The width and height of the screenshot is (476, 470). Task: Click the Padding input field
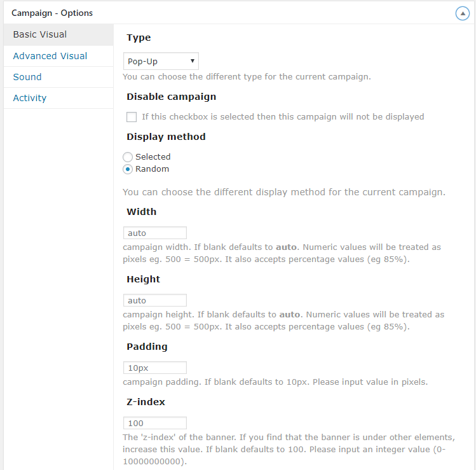154,368
